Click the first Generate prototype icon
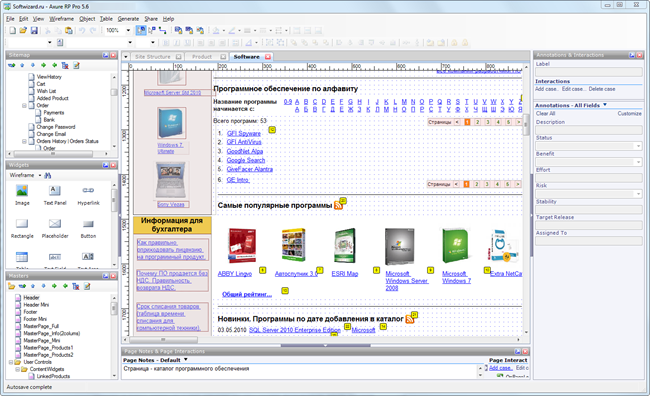This screenshot has height=396, width=650. click(x=178, y=30)
